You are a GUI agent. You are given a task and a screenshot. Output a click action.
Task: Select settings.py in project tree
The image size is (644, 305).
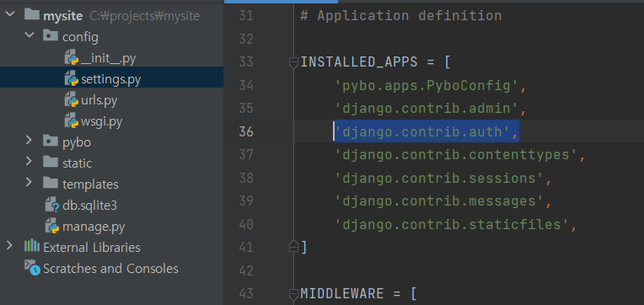[x=111, y=80]
